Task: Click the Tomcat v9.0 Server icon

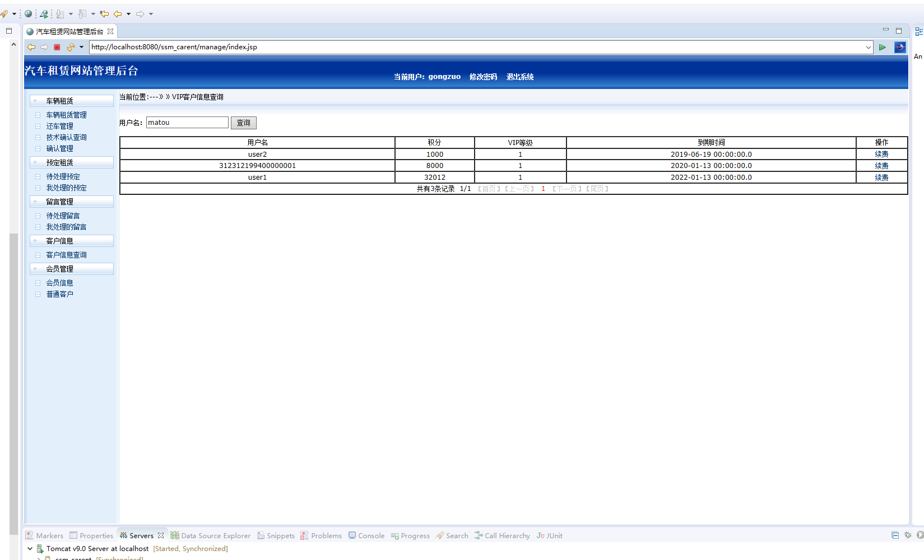Action: (x=40, y=549)
